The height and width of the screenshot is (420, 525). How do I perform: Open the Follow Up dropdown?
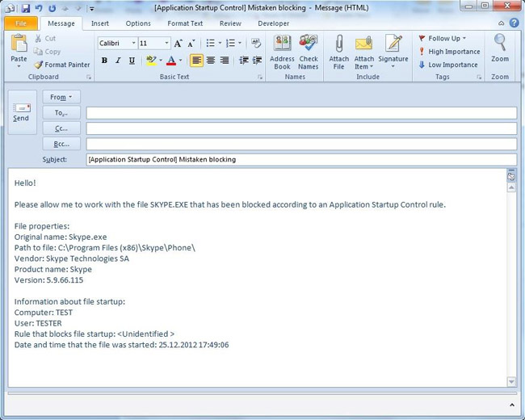point(443,38)
